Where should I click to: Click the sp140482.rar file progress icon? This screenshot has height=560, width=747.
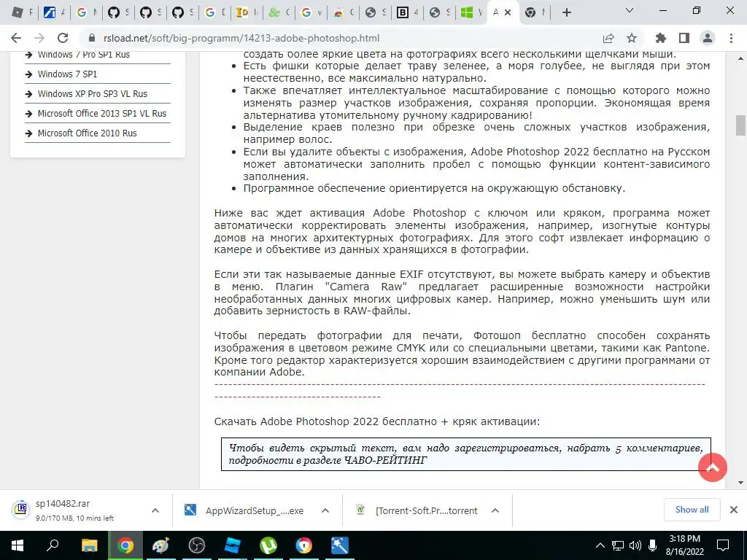tap(21, 510)
